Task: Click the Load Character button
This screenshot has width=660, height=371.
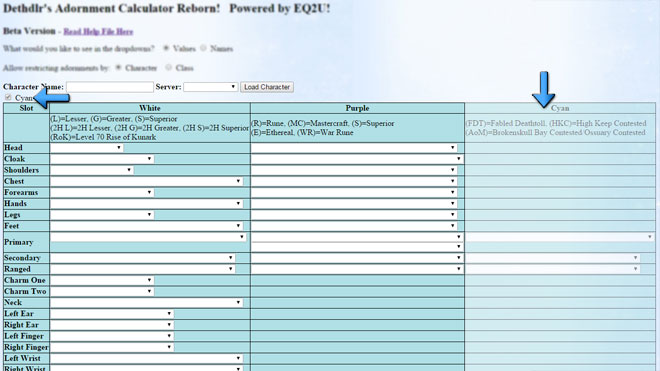Action: point(267,87)
